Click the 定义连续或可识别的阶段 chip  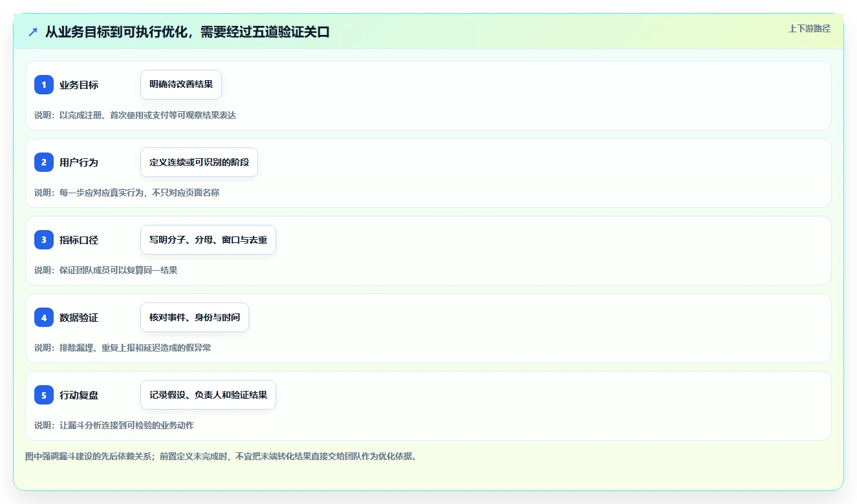click(199, 162)
